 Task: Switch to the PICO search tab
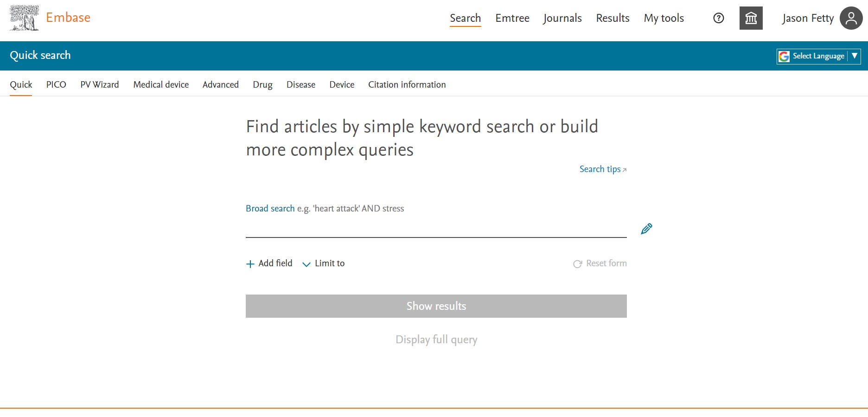pos(56,84)
